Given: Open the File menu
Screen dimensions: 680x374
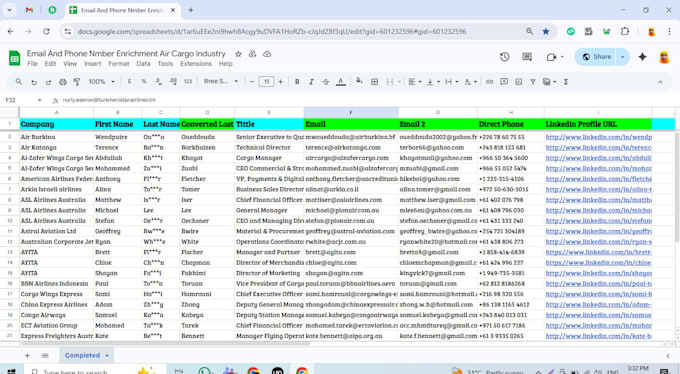Looking at the screenshot, I should tap(33, 64).
